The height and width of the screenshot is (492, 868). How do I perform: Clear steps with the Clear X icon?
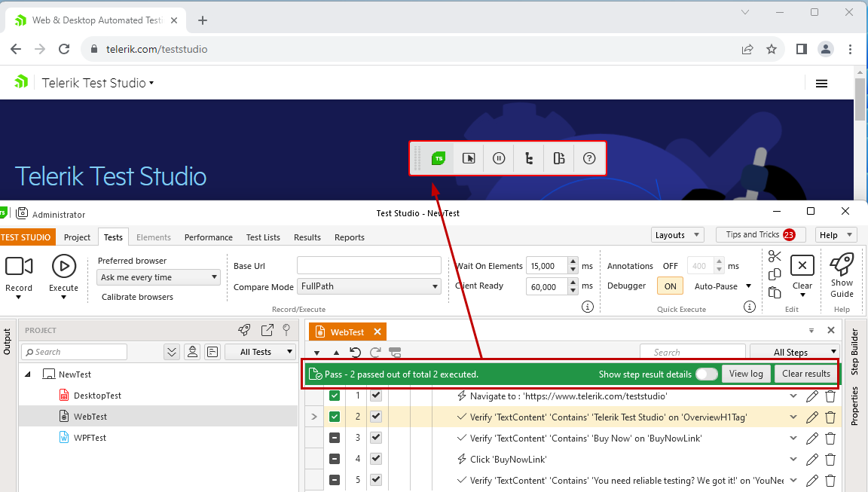[802, 266]
